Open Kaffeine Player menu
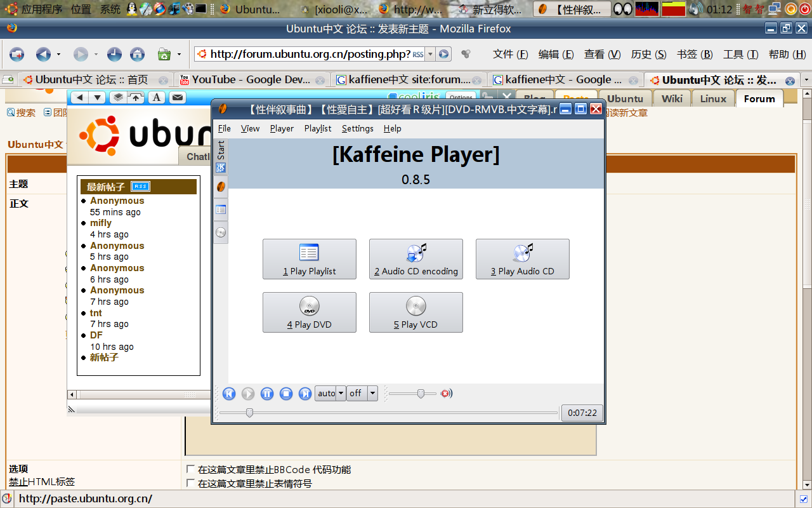Viewport: 812px width, 508px height. [282, 128]
